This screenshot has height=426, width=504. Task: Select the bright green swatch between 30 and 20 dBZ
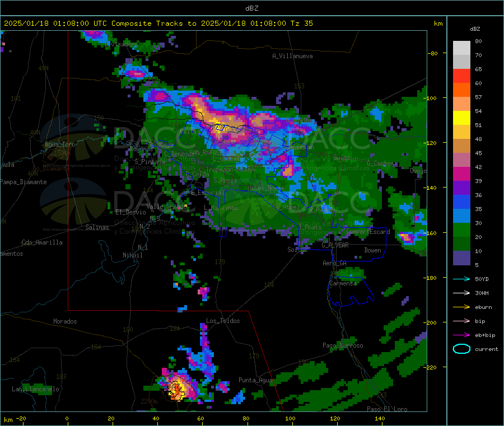click(461, 230)
